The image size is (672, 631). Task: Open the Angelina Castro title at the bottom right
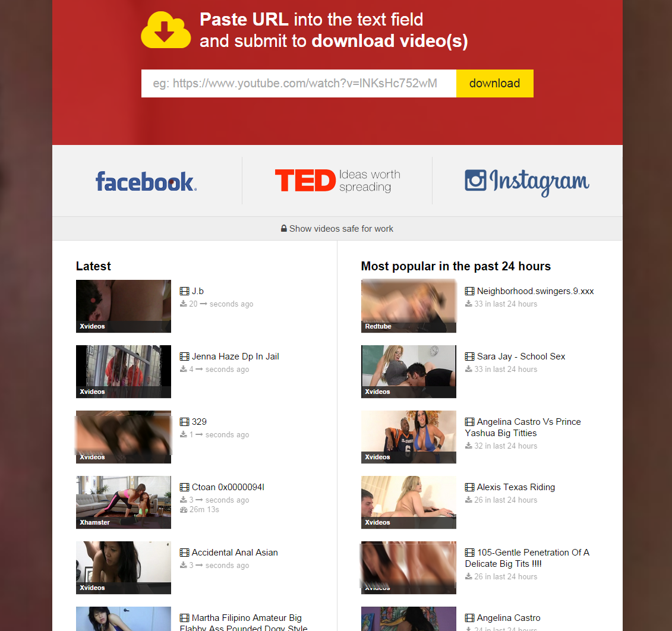(508, 618)
